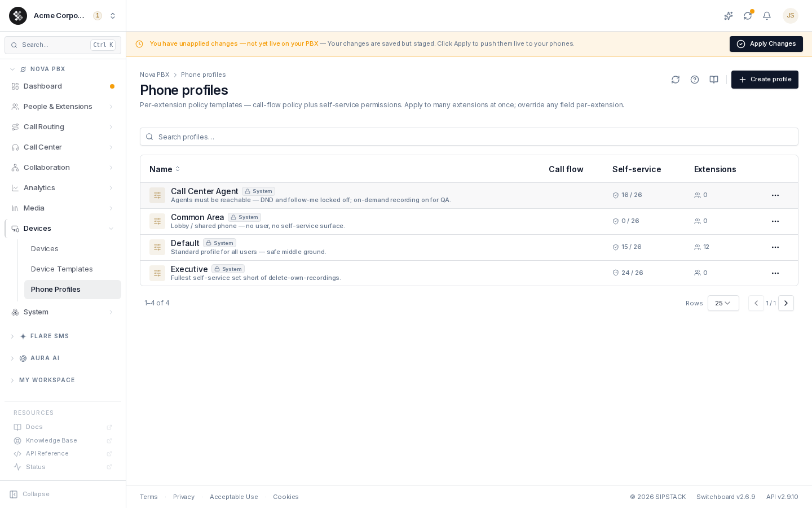Expand the Call Routing menu
This screenshot has height=508, width=812.
pos(63,127)
